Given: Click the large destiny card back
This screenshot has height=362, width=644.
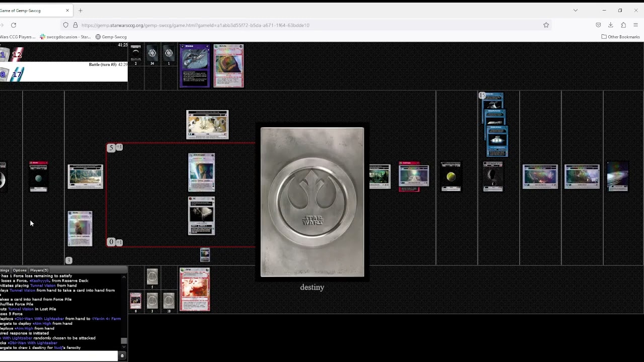Looking at the screenshot, I should 312,202.
